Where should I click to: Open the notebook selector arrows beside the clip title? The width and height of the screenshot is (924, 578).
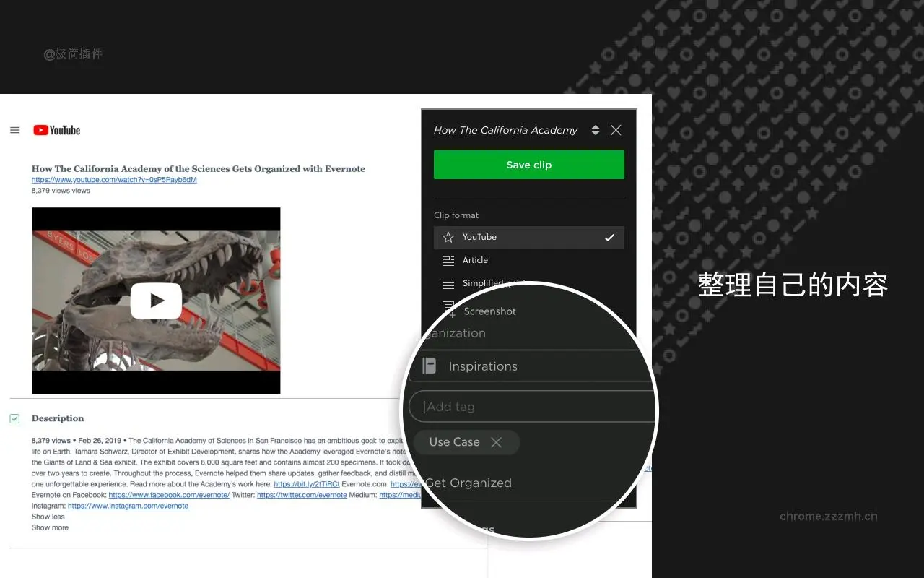[596, 130]
